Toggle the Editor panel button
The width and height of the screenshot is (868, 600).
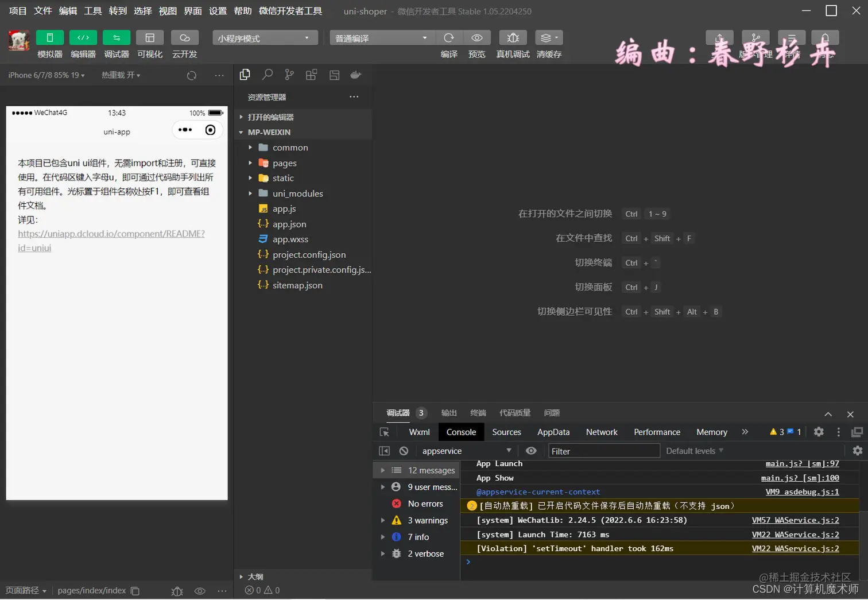click(83, 37)
